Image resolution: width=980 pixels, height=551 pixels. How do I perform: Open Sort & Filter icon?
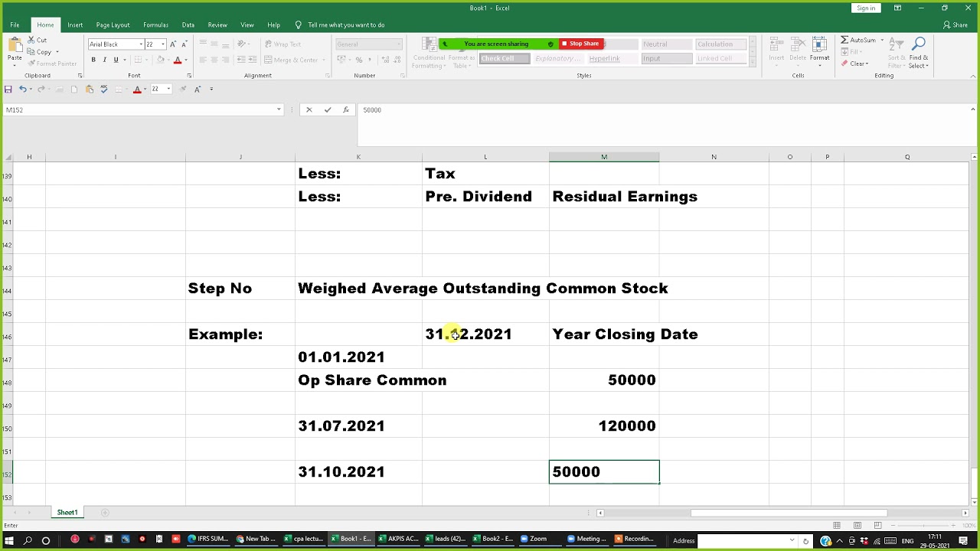(x=897, y=44)
